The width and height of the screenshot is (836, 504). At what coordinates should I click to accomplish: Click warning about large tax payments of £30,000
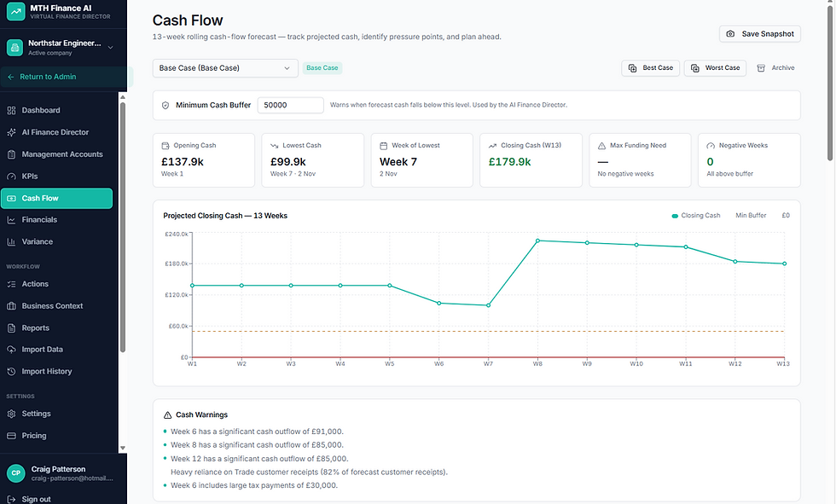click(254, 485)
